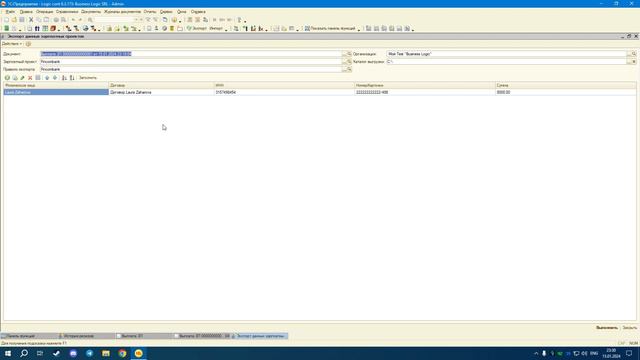Open the Файл menu
The height and width of the screenshot is (360, 640).
(10, 12)
